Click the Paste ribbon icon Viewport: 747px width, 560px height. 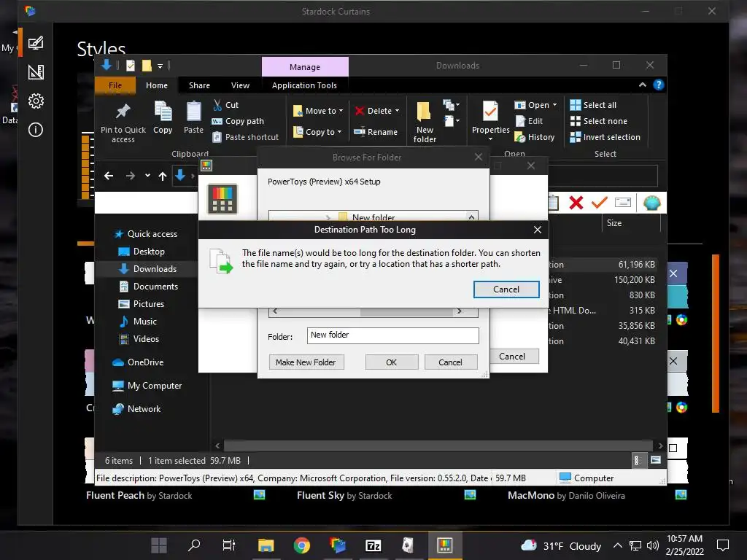193,112
